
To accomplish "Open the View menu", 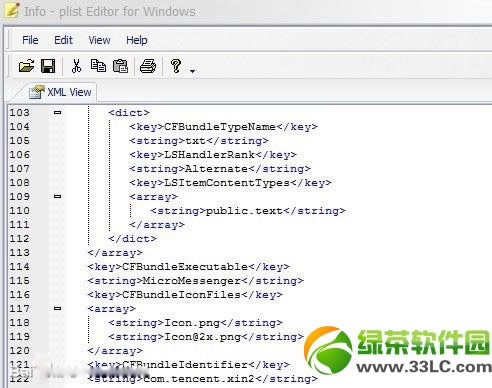I will coord(99,40).
